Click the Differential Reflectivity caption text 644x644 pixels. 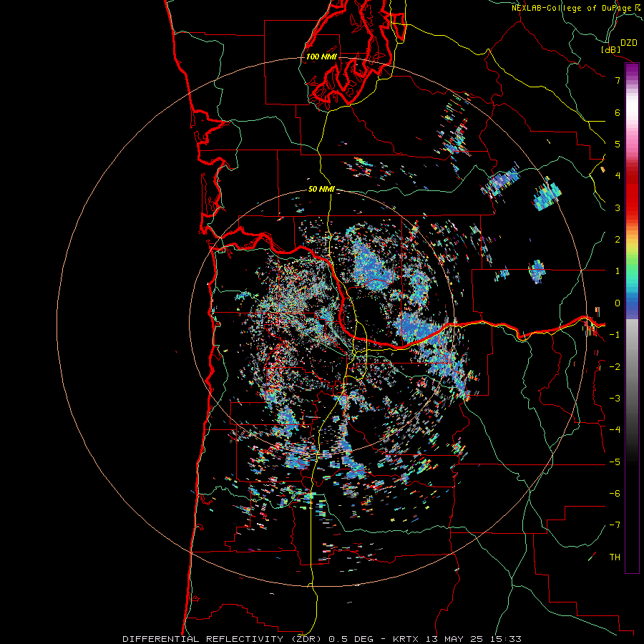322,639
